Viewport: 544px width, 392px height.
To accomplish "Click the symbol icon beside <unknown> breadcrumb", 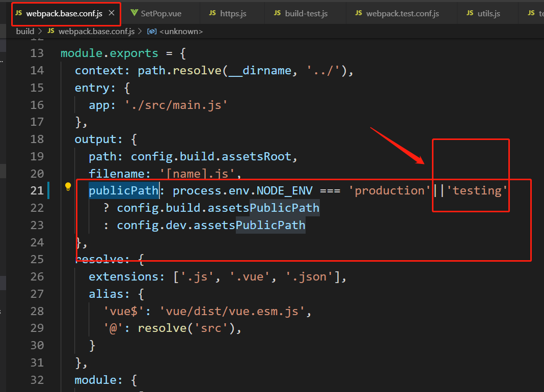I will click(x=151, y=32).
